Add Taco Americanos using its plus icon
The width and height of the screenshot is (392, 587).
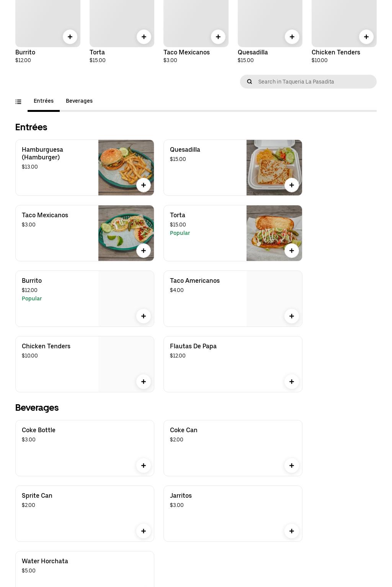pyautogui.click(x=292, y=316)
